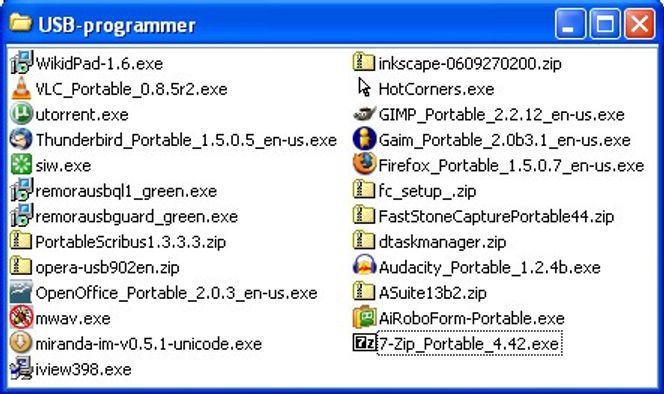Screen dimensions: 664x394
Task: Select the Audacity Portable headphones icon
Action: coord(364,266)
